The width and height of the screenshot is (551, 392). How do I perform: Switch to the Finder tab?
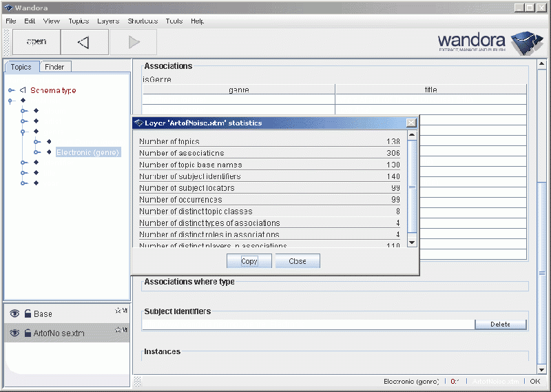pos(54,67)
